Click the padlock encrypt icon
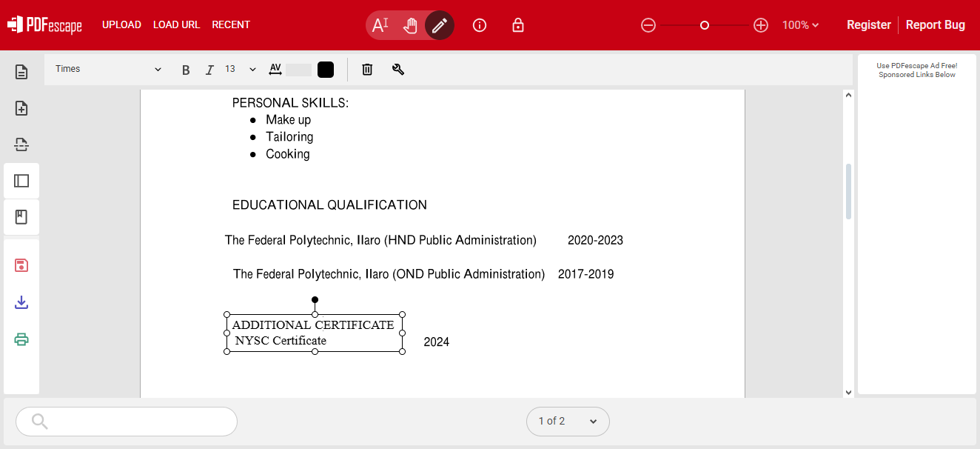980x449 pixels. (518, 25)
